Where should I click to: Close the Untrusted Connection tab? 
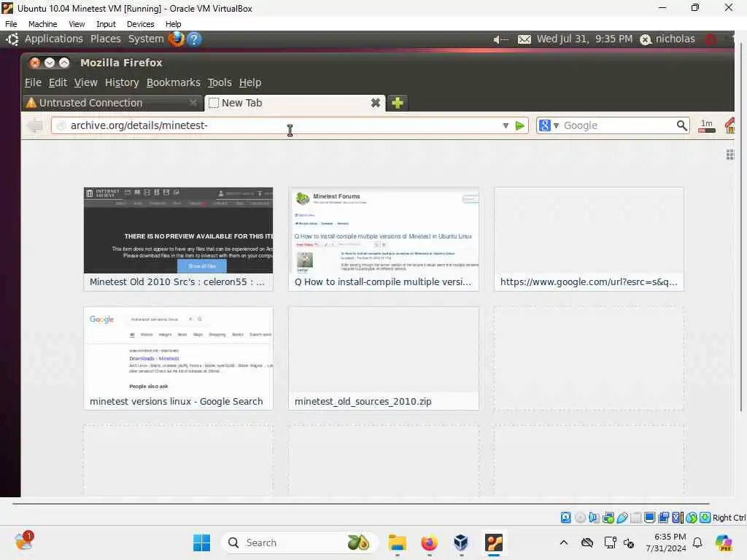tap(193, 103)
